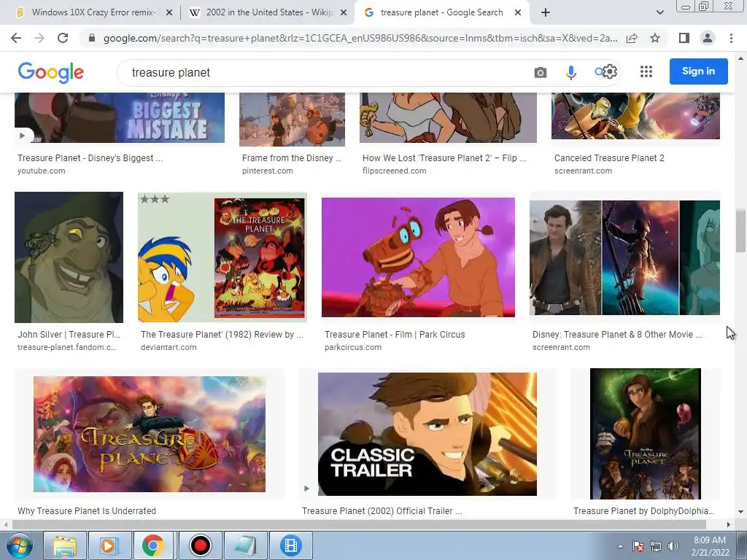Screen dimensions: 747x560
Task: Open Treasure Planet - Disney's Biggest link
Action: point(90,158)
